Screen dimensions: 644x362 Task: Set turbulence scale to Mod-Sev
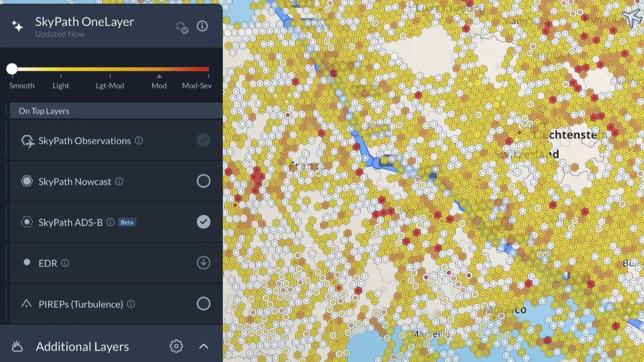pyautogui.click(x=197, y=85)
